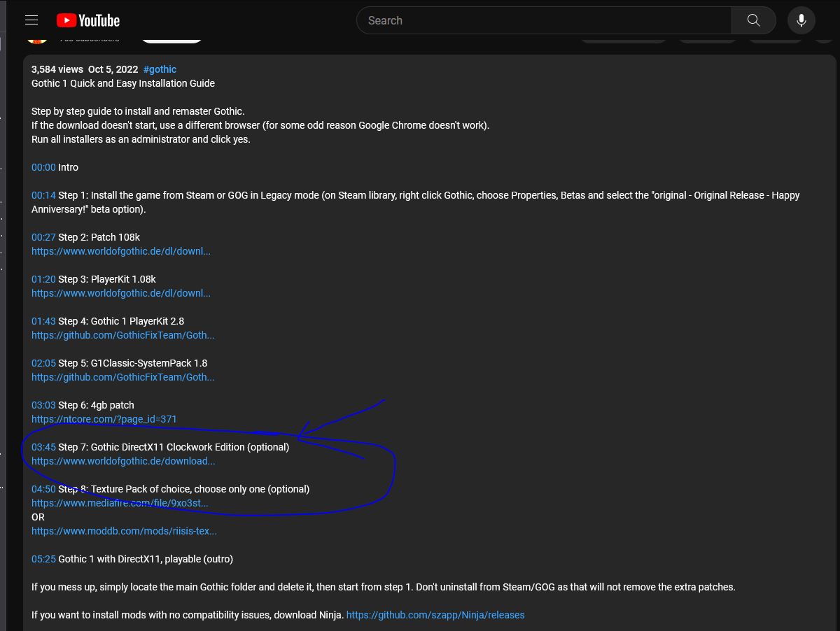Jump to 05:25 outro timestamp
Image resolution: width=840 pixels, height=631 pixels.
click(x=43, y=559)
